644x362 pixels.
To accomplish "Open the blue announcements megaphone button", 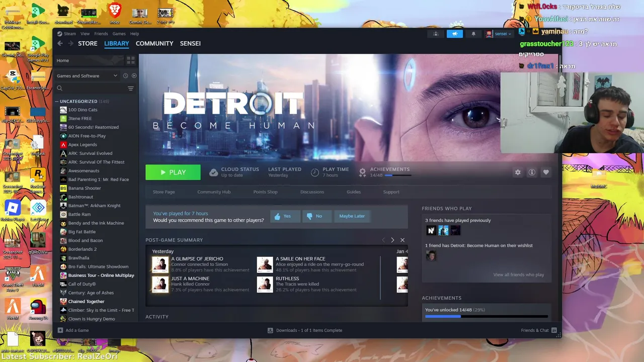I will pos(454,34).
